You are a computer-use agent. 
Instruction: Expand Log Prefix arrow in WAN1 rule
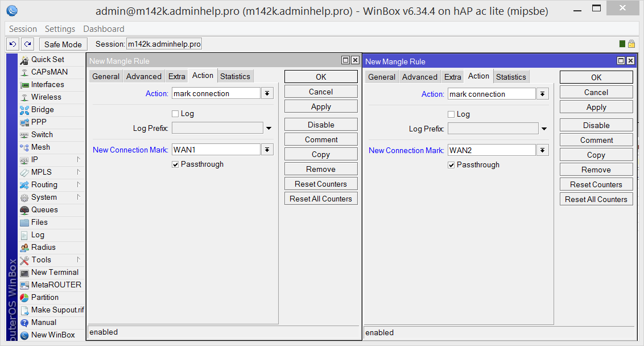coord(269,128)
